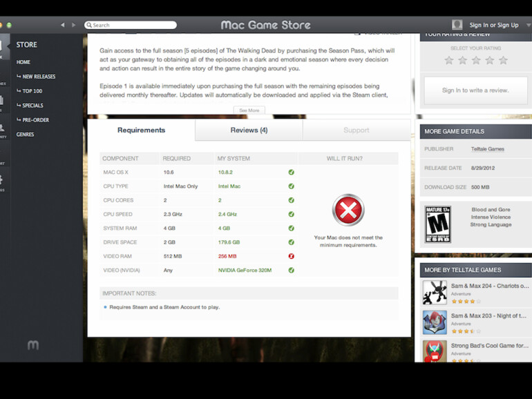This screenshot has width=532, height=399.
Task: Click the user avatar icon
Action: click(x=457, y=25)
